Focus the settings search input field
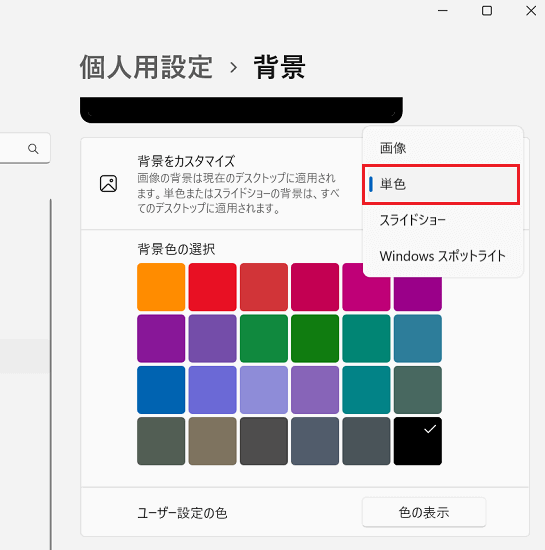545x550 pixels. click(25, 148)
